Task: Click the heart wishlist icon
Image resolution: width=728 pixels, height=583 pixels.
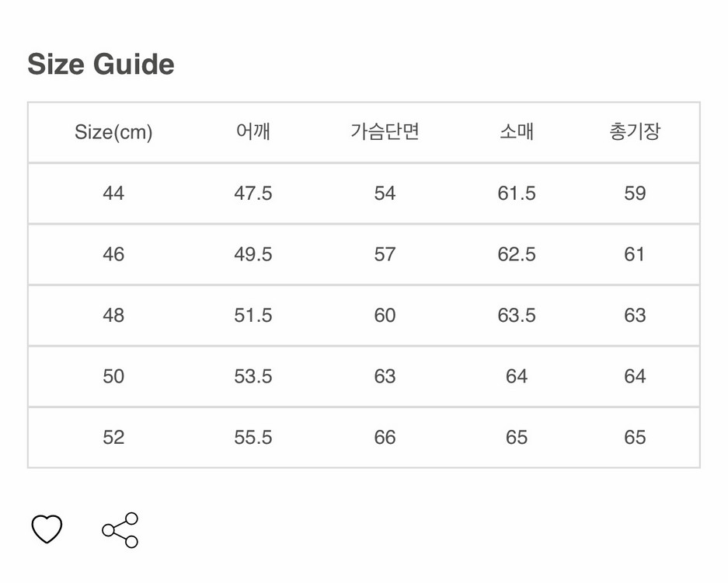Action: [x=45, y=529]
